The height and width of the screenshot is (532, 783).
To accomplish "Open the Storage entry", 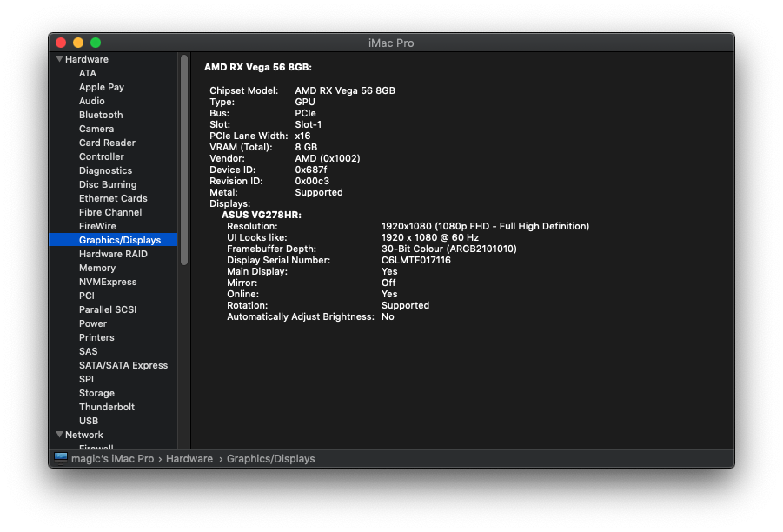I will click(x=96, y=393).
